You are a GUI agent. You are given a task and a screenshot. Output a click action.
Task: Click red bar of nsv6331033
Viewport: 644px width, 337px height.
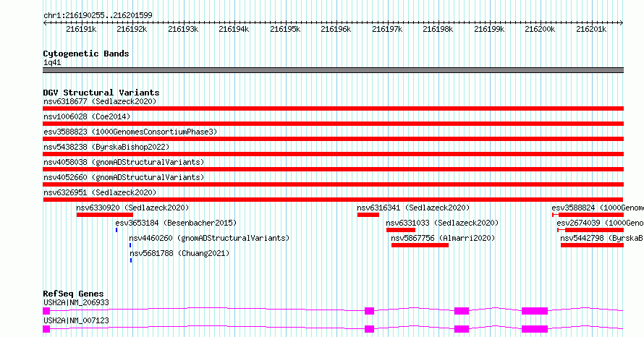pyautogui.click(x=401, y=230)
